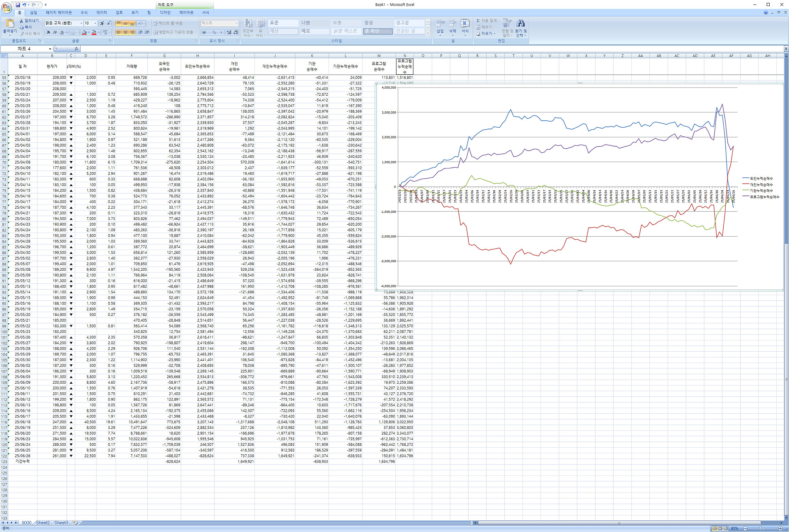Click the zoom slider in status bar
The height and width of the screenshot is (532, 789).
pos(761,528)
